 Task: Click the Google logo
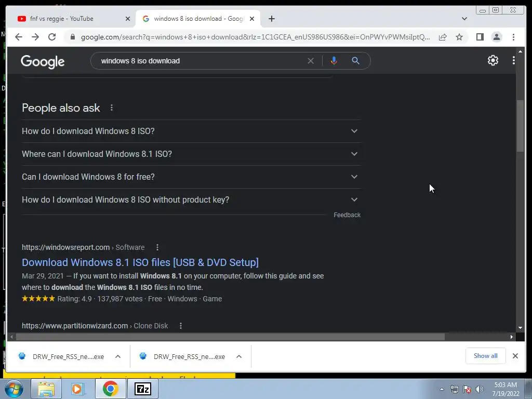(43, 61)
